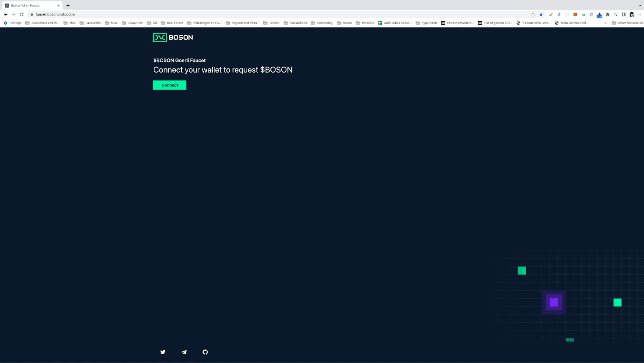Open the Telegram link in the footer
This screenshot has height=363, width=644.
(x=184, y=352)
